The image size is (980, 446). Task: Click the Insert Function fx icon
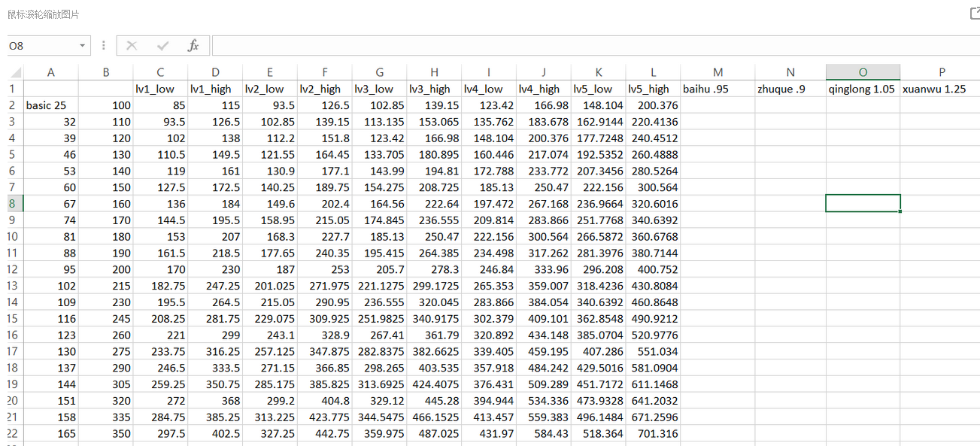point(193,46)
